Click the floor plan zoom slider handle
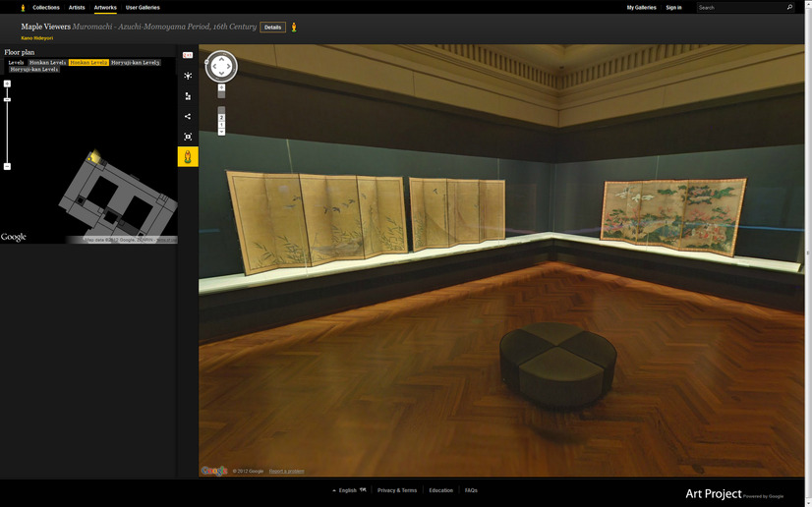The image size is (812, 507). [7, 99]
